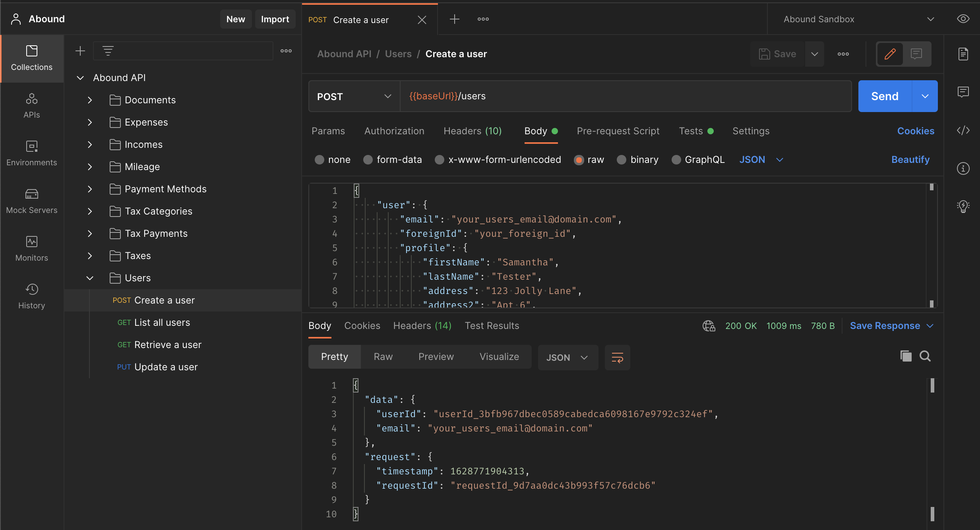Close the Create a user tab
This screenshot has width=980, height=530.
(x=422, y=20)
